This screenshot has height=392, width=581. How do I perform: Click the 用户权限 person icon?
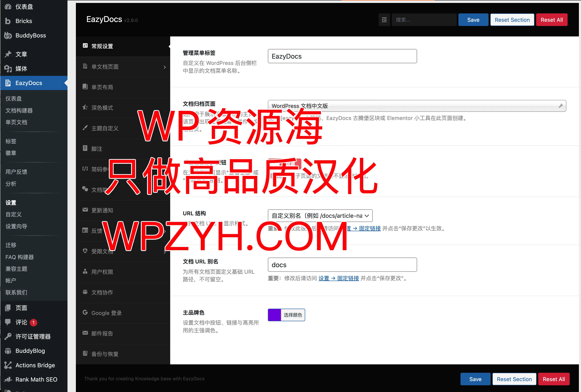pos(85,271)
